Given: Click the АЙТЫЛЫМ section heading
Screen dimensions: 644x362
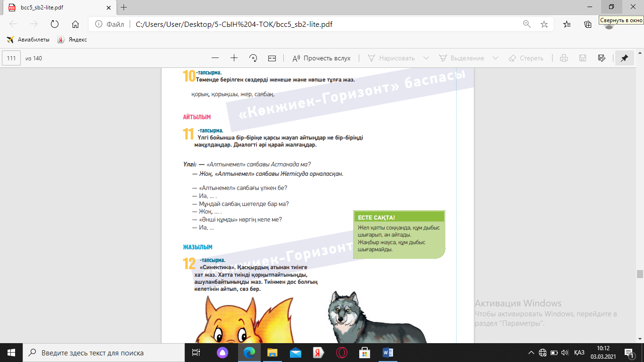Looking at the screenshot, I should click(197, 117).
